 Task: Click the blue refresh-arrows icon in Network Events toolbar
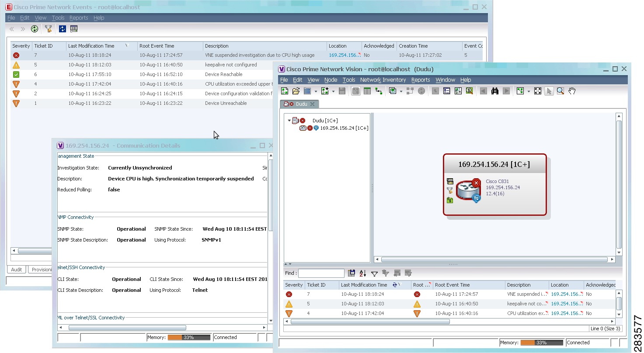pos(63,29)
